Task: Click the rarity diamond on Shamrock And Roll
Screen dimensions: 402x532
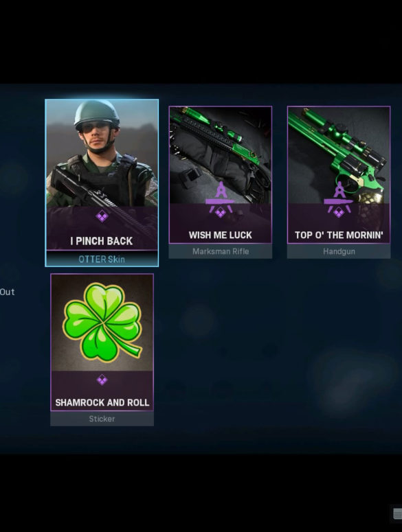Action: pos(102,380)
